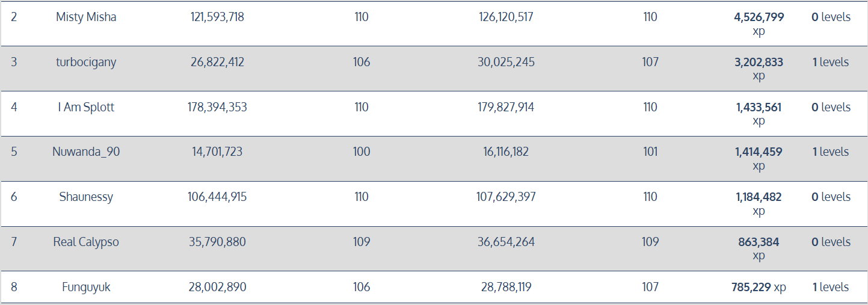Open the Nuwanda_90 player name
868x305 pixels.
coord(86,152)
